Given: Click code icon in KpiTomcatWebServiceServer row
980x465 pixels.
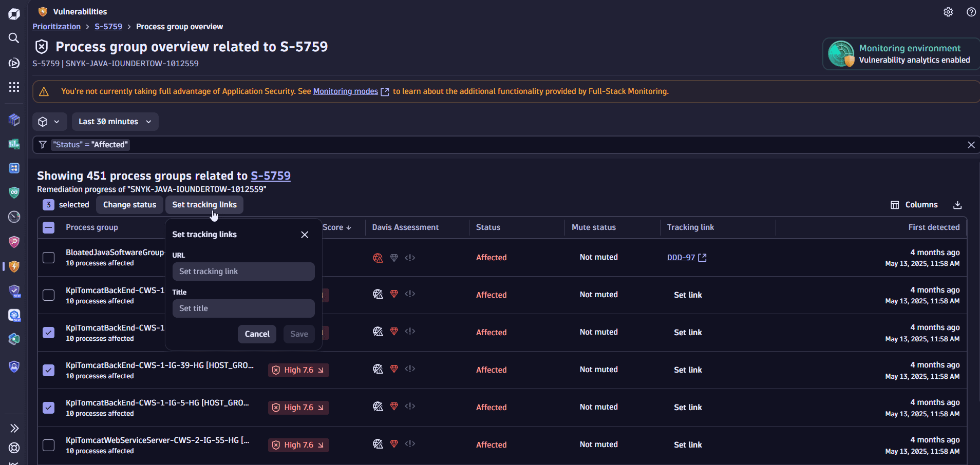Looking at the screenshot, I should [410, 444].
